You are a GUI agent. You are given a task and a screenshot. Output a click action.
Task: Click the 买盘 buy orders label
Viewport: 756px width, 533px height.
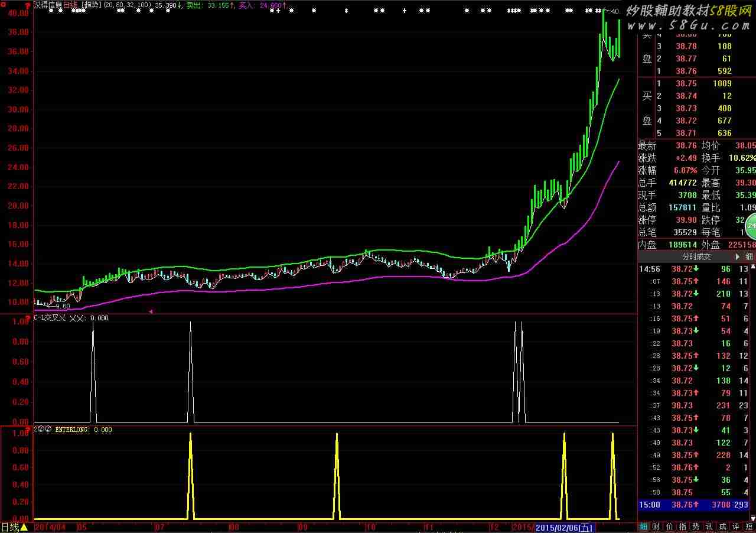coord(646,108)
